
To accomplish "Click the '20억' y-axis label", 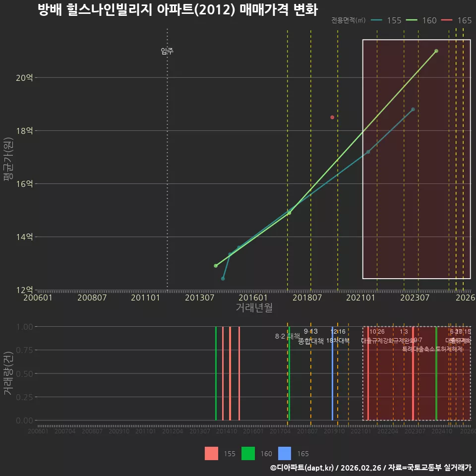I will 24,78.
